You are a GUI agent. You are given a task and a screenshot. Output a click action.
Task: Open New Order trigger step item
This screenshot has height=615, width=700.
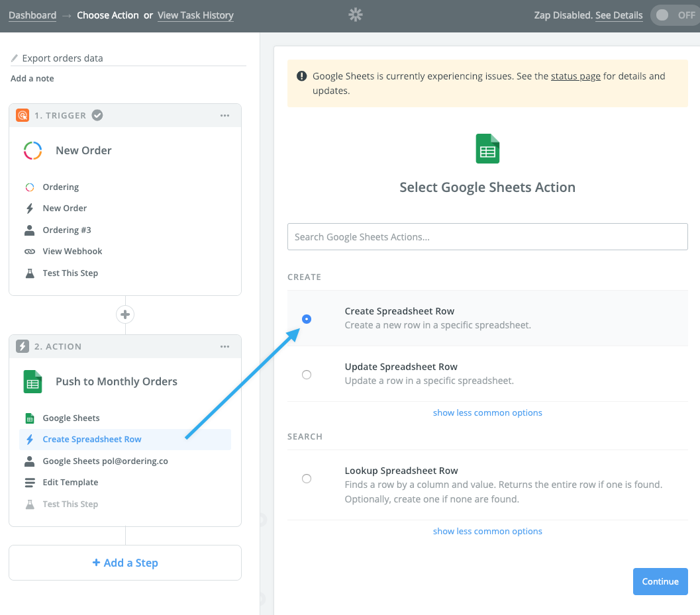tap(65, 209)
